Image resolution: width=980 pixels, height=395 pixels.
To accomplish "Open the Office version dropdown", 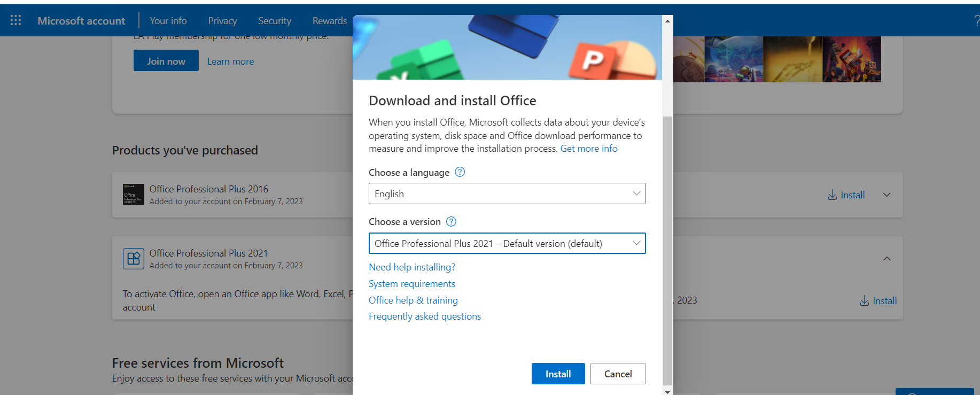I will click(x=507, y=243).
